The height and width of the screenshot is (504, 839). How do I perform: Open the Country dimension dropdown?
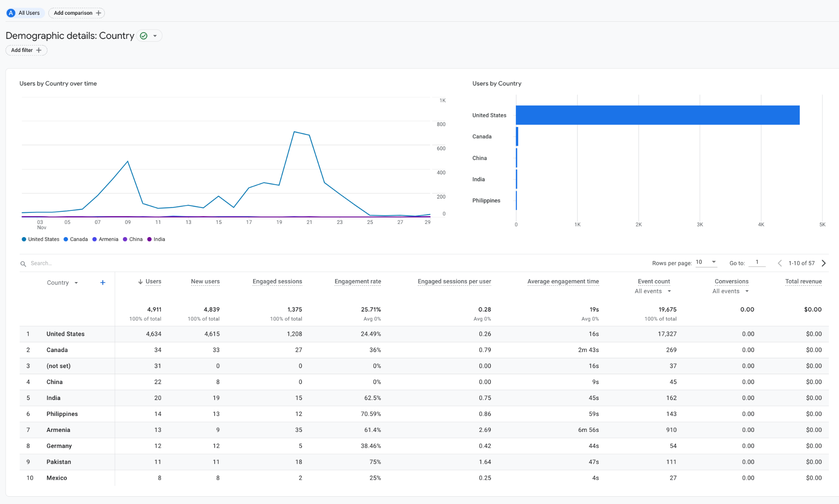click(x=63, y=283)
